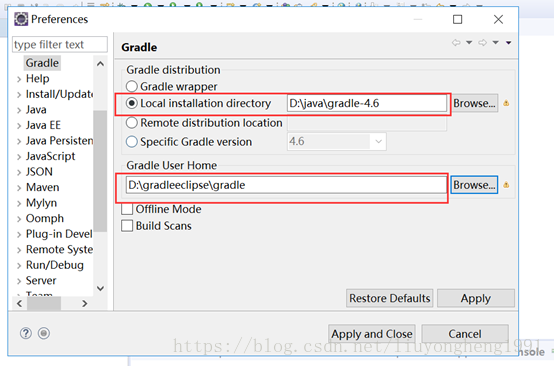Open the preferences page view menu arrow
This screenshot has height=366, width=554.
pos(508,43)
